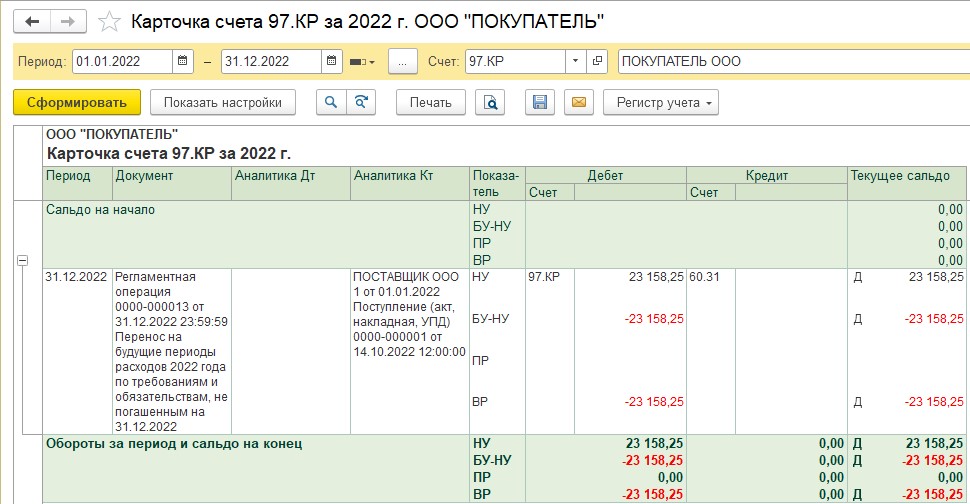970x504 pixels.
Task: Click Показать настройки button
Action: point(223,103)
